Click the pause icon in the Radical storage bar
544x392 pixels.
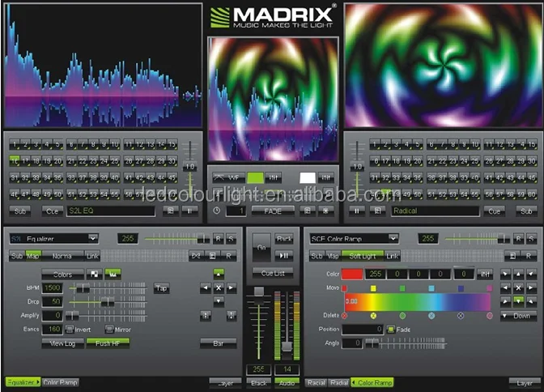click(357, 211)
